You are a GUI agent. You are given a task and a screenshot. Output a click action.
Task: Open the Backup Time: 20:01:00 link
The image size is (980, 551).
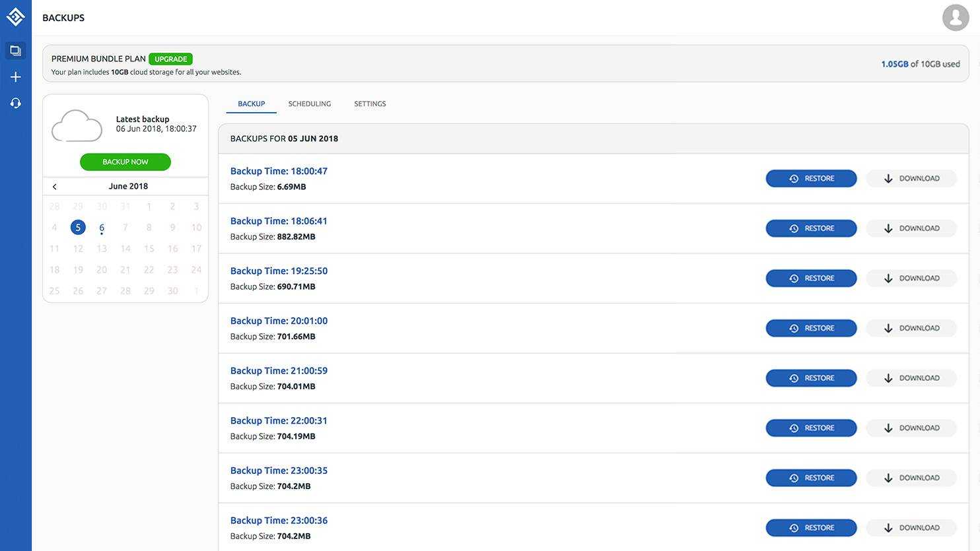[x=279, y=321]
